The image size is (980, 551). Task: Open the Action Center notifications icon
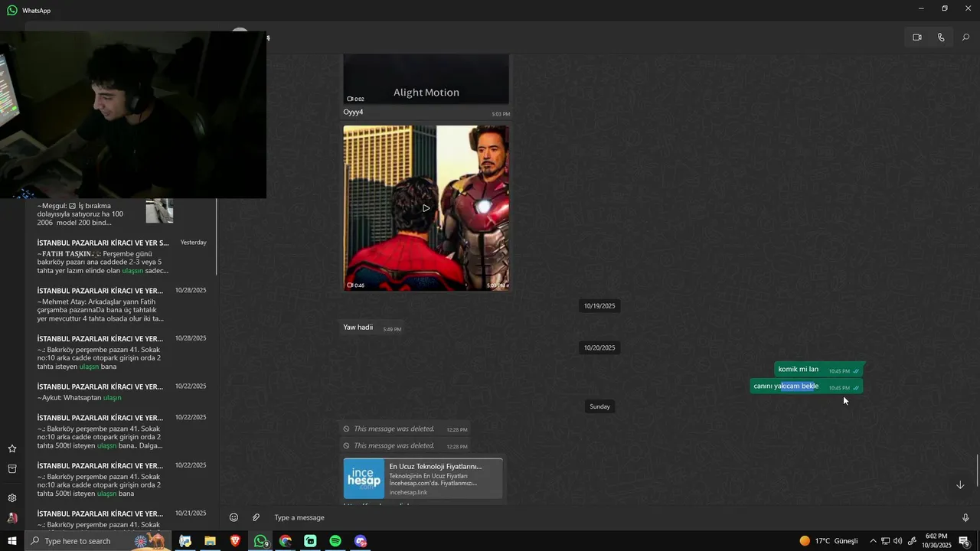(964, 541)
